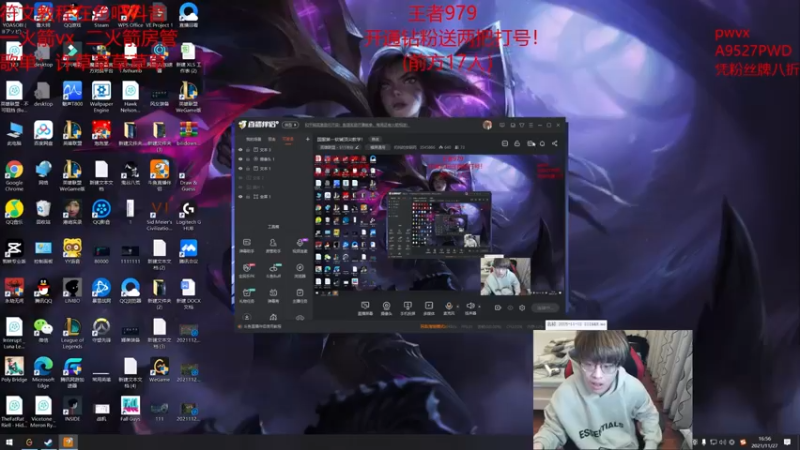Open the 浏览器 compass tool in the toolbox

point(300,270)
